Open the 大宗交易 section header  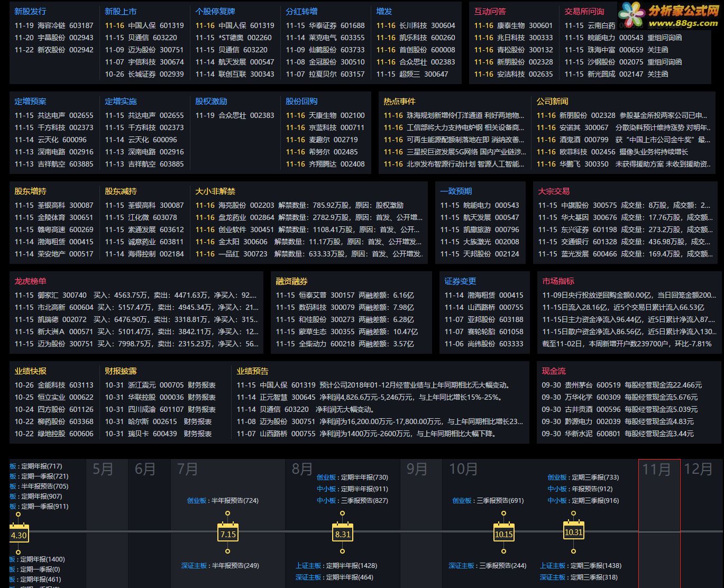pyautogui.click(x=554, y=191)
